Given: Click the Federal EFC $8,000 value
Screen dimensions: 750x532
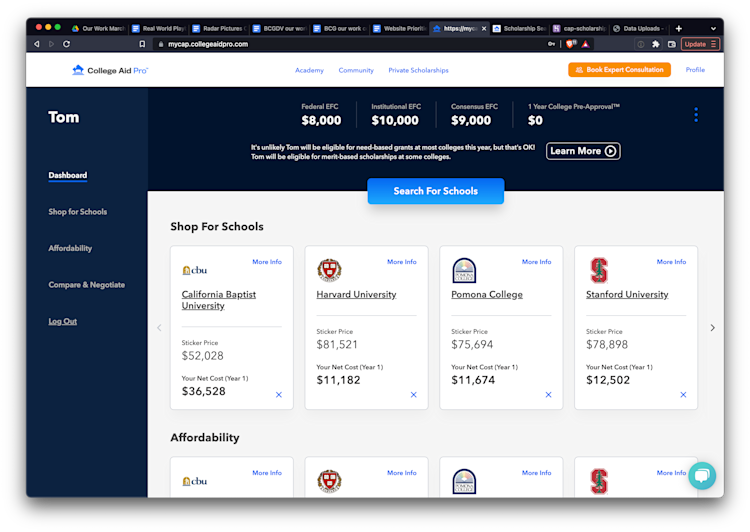Looking at the screenshot, I should (x=321, y=120).
